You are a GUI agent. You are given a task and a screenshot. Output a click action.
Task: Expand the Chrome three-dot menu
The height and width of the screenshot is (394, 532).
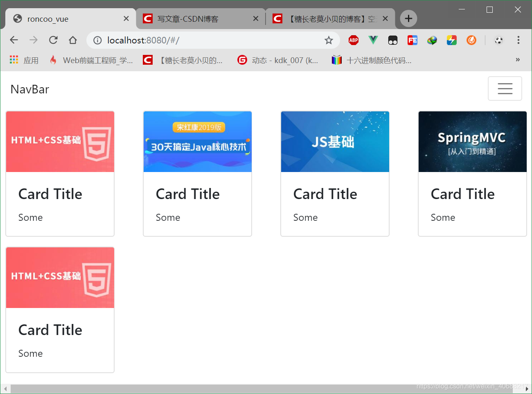click(518, 40)
